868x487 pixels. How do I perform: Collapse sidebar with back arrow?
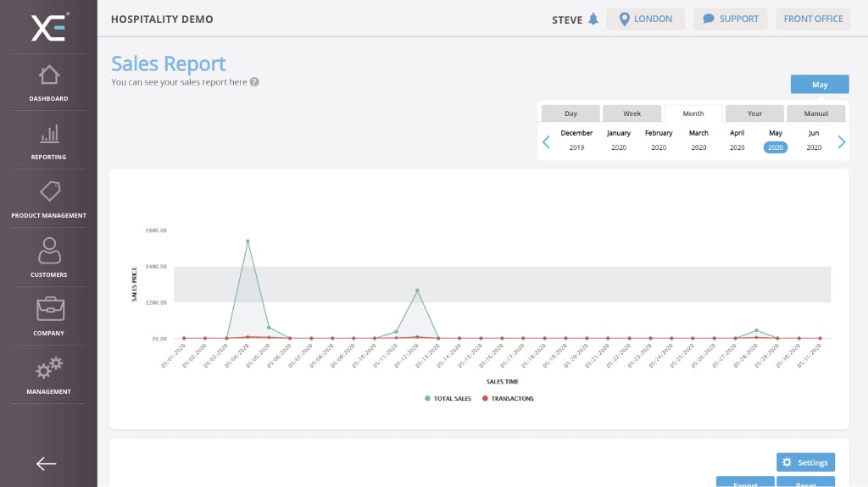pyautogui.click(x=47, y=463)
